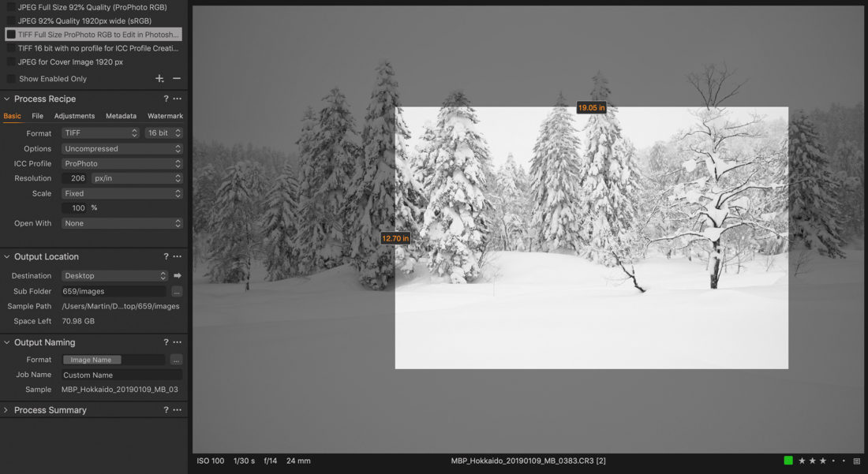Screen dimensions: 868x474
Task: Enable the Show Enabled Only checkbox
Action: tap(11, 79)
